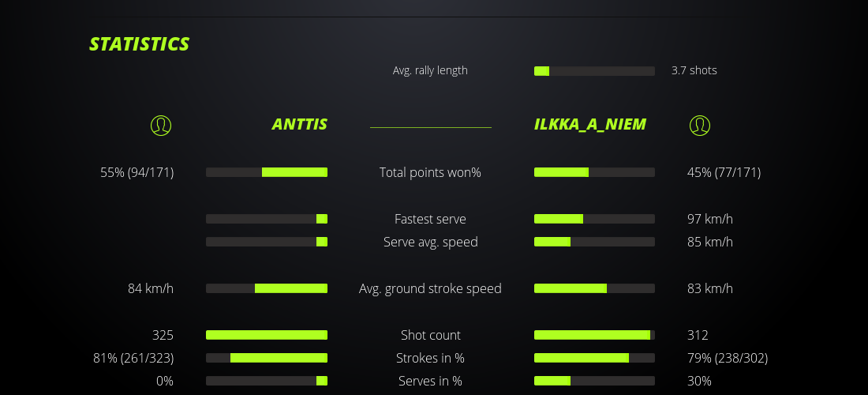Image resolution: width=868 pixels, height=395 pixels.
Task: Click ANTTIS Avg. ground stroke speed bar
Action: coord(267,288)
